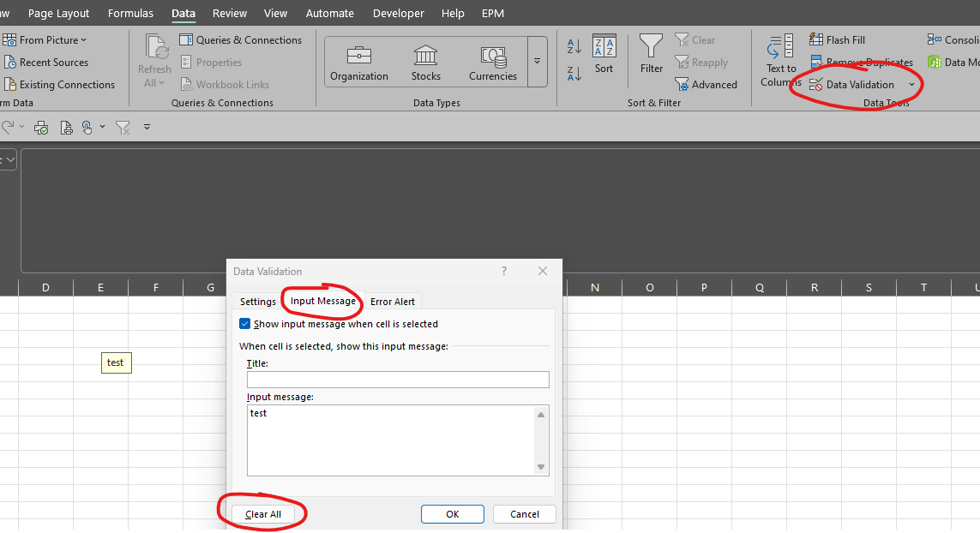Click the Clear All button
This screenshot has height=533, width=980.
point(263,514)
